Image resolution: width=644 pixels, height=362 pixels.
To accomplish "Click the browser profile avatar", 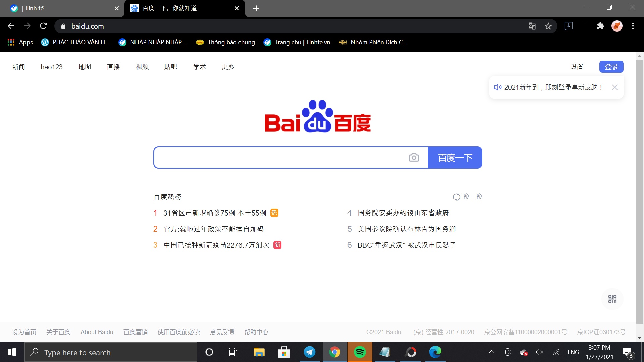I will pos(617,26).
